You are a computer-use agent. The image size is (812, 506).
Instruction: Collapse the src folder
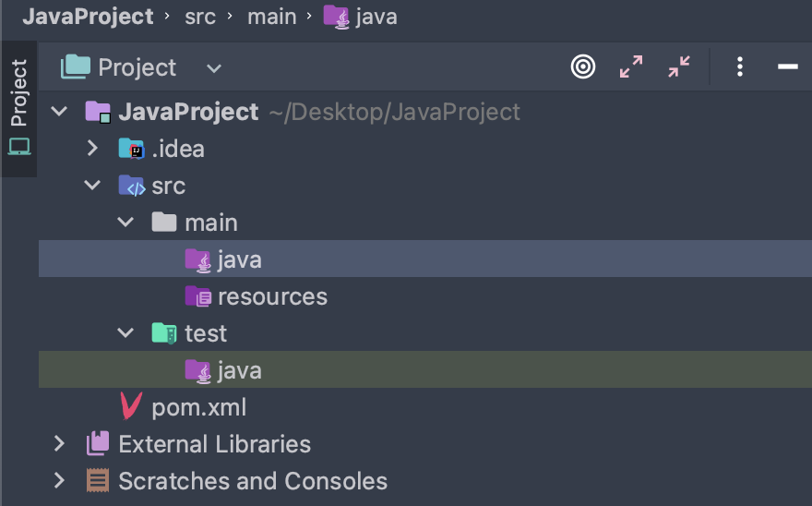tap(92, 186)
